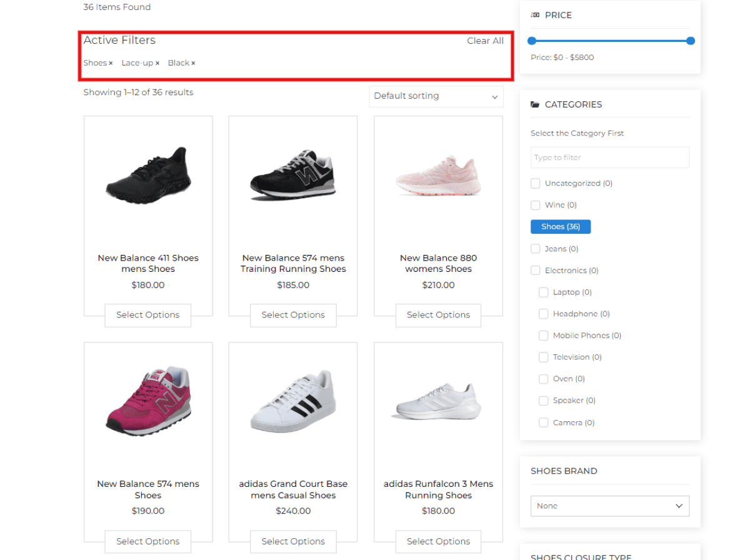Click the Price: $0 - $5800 label
Screen dimensions: 750x560
pyautogui.click(x=562, y=57)
